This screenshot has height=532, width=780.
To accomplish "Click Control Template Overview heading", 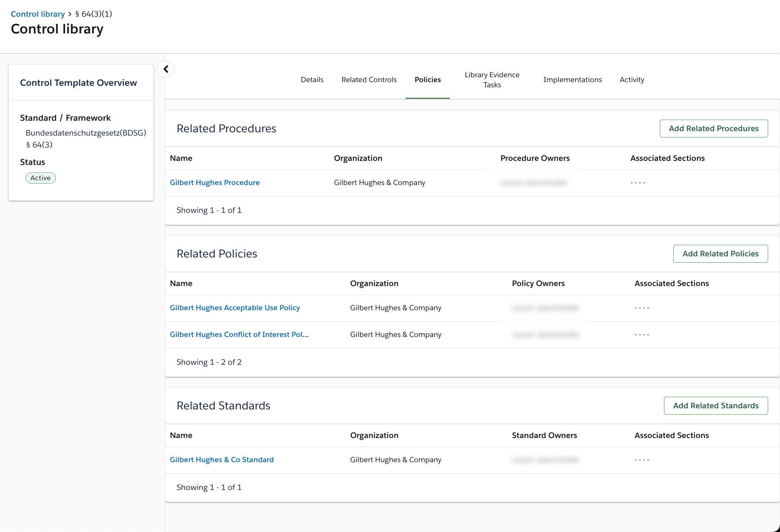I will pyautogui.click(x=78, y=83).
